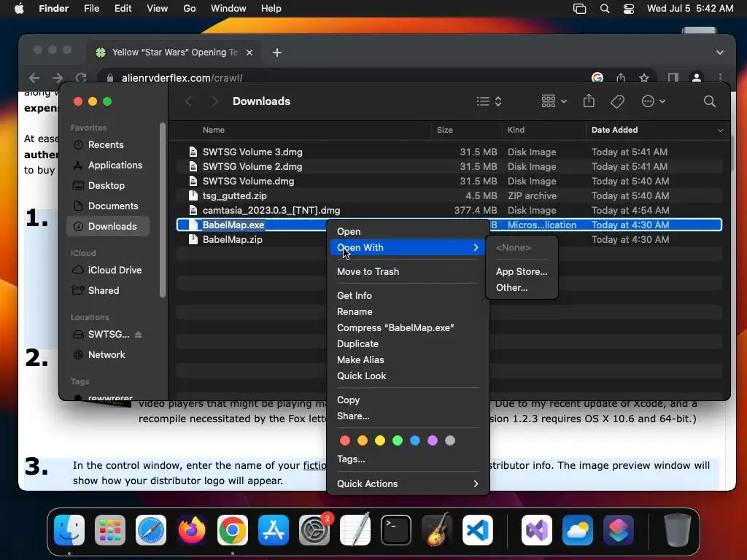The image size is (747, 560).
Task: Open the Trash in the Dock
Action: point(678,530)
